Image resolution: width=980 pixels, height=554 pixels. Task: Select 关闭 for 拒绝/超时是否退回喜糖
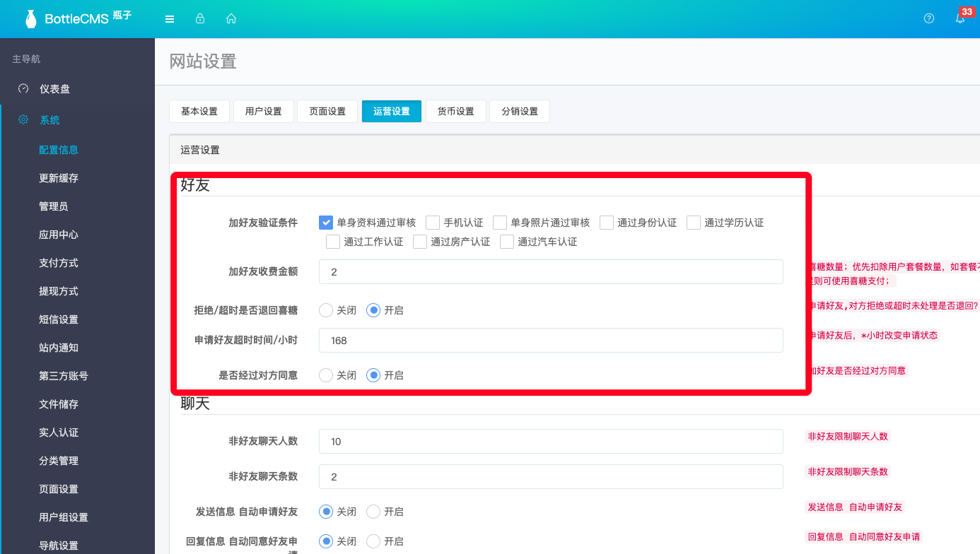(326, 310)
